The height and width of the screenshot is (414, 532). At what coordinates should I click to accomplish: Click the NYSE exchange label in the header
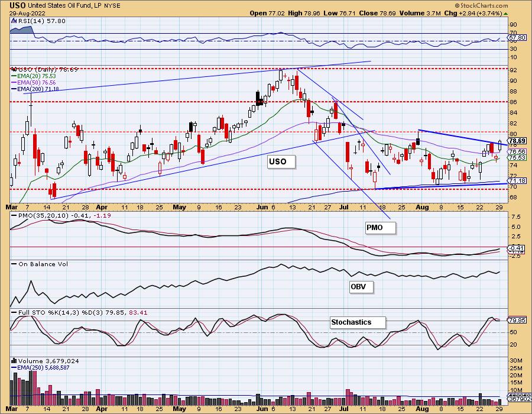click(x=111, y=6)
